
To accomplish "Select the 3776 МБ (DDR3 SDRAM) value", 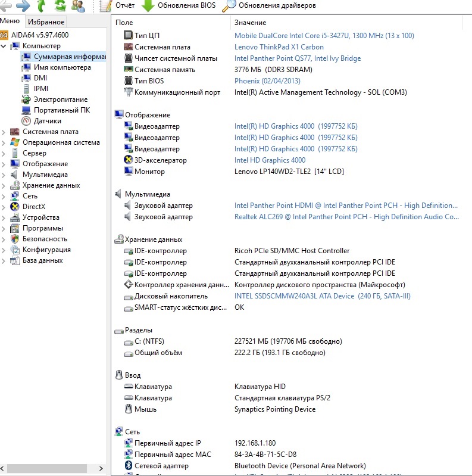I will [x=273, y=70].
